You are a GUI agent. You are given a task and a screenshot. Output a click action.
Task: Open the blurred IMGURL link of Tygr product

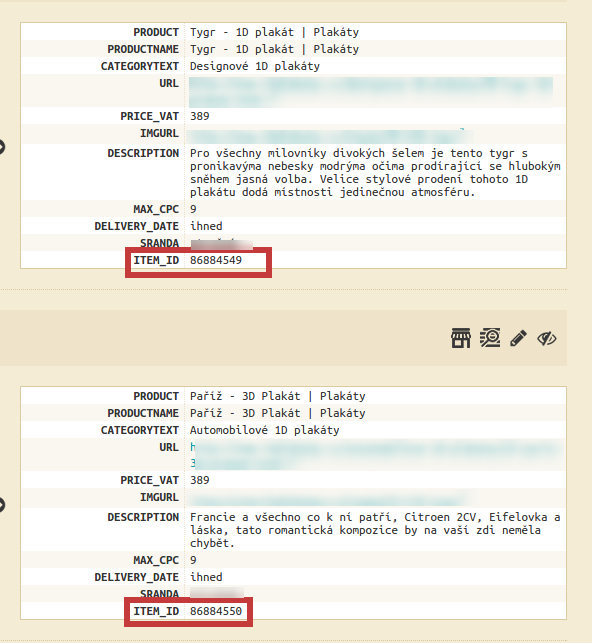(330, 135)
